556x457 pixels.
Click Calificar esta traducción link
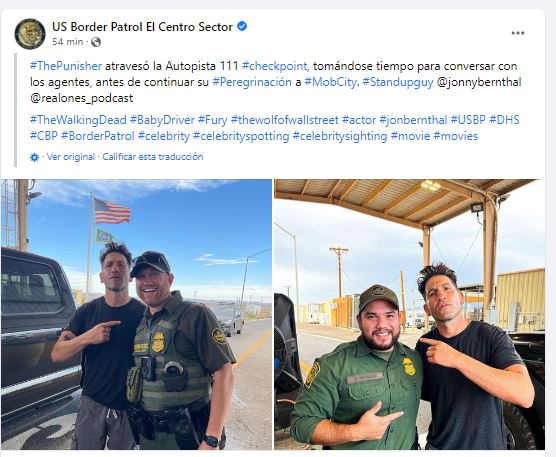click(x=152, y=157)
